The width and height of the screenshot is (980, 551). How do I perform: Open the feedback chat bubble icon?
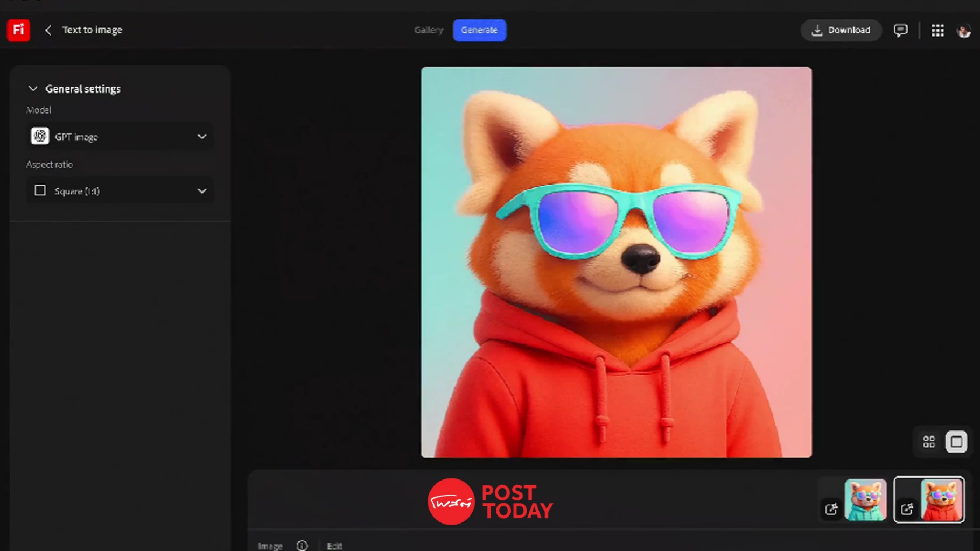(900, 30)
